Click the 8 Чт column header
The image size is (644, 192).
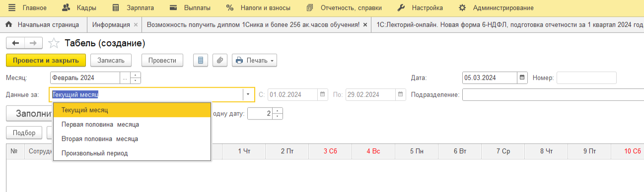click(x=546, y=151)
